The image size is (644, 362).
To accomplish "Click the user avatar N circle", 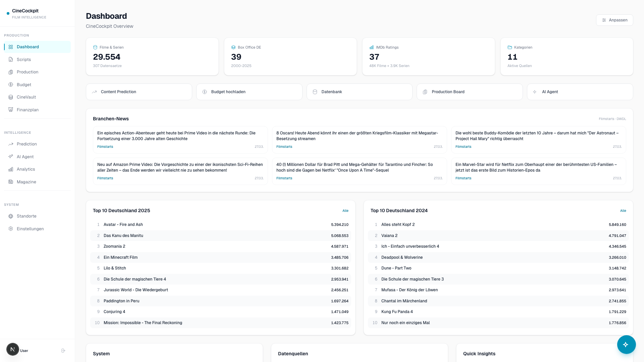I will (x=13, y=349).
